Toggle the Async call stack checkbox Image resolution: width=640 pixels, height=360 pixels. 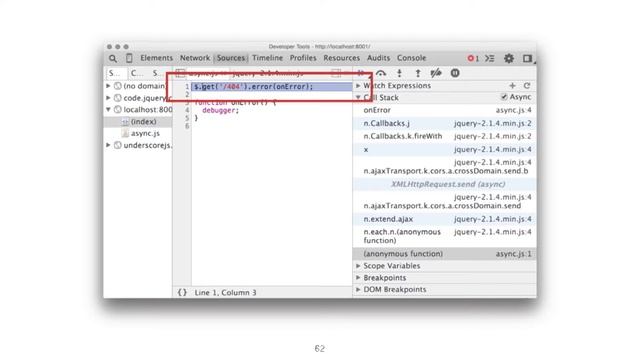[x=504, y=97]
